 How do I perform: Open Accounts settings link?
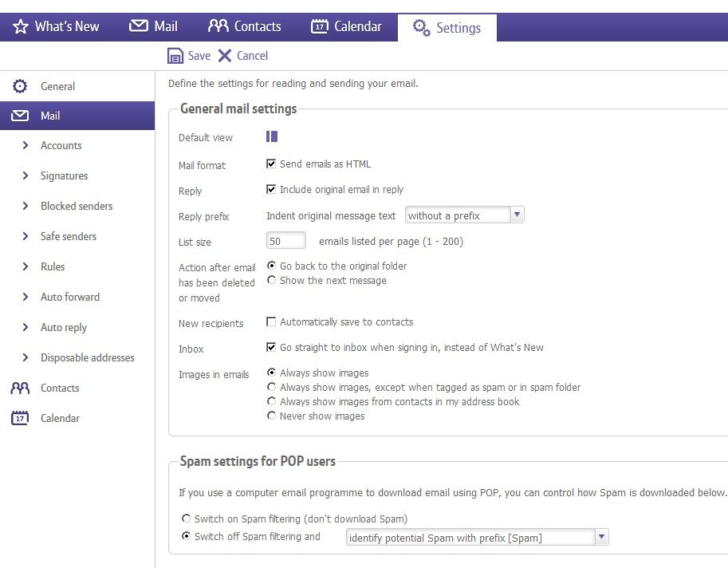tap(61, 145)
